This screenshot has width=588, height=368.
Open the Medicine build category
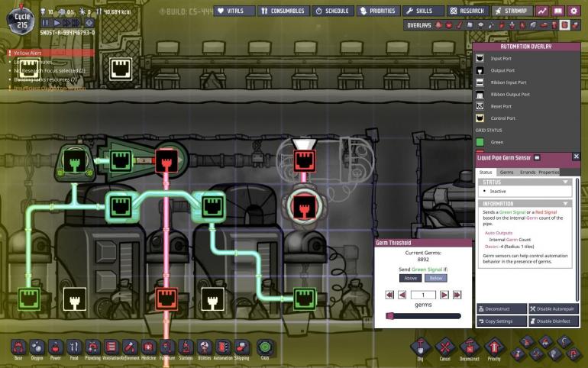pyautogui.click(x=148, y=347)
